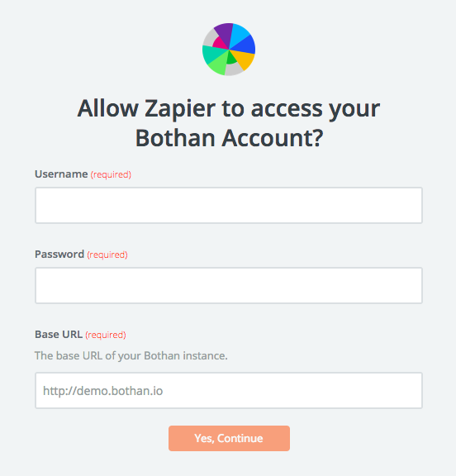Focus the Password input field
The image size is (456, 476).
click(229, 285)
